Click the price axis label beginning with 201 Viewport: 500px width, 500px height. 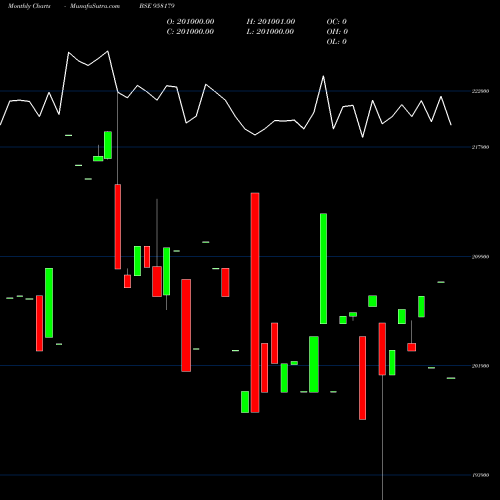[481, 366]
